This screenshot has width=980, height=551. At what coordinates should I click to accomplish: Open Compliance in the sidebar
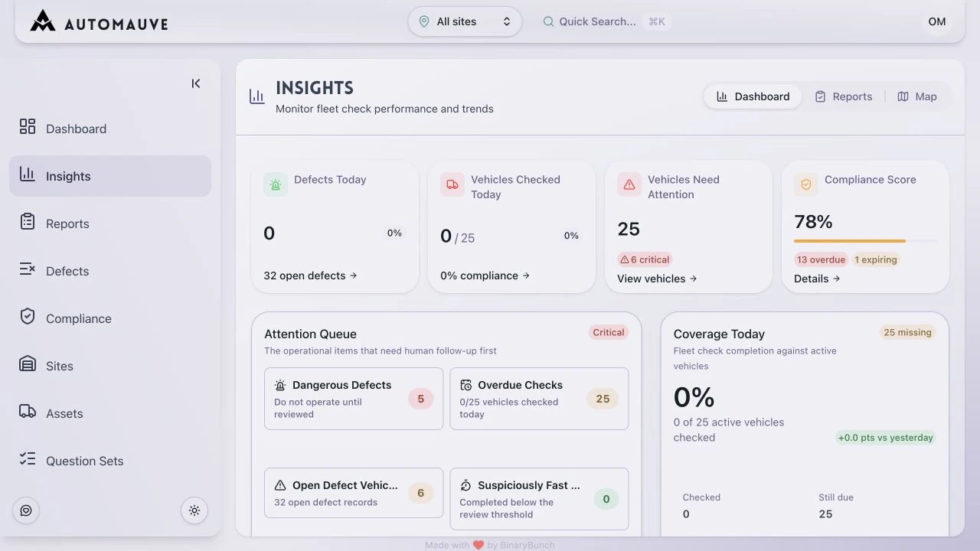110,318
